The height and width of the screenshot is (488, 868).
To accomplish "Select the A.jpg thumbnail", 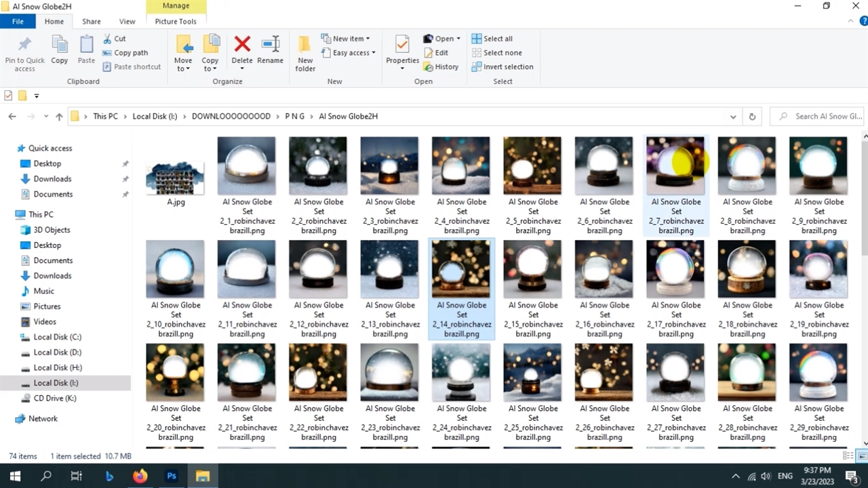I will pyautogui.click(x=175, y=178).
